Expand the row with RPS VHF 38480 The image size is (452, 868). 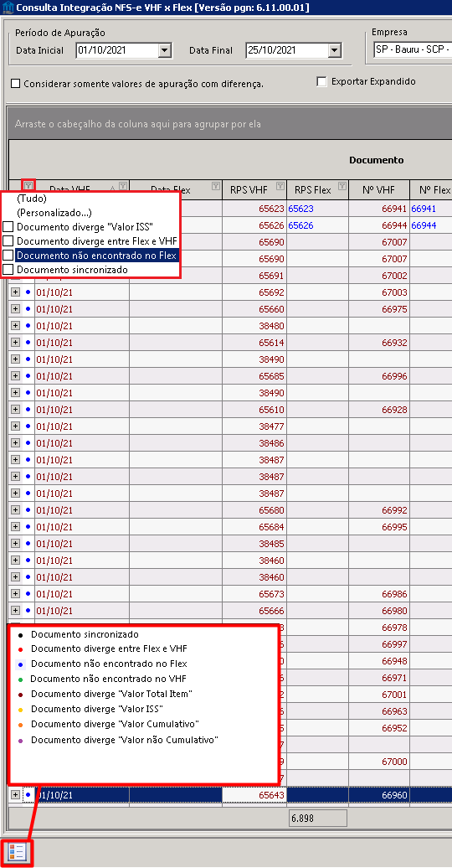click(x=16, y=325)
